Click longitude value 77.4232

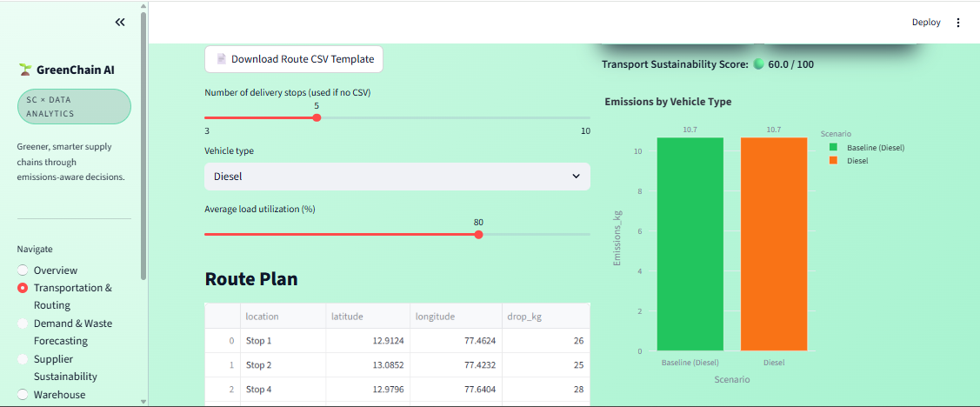point(456,365)
